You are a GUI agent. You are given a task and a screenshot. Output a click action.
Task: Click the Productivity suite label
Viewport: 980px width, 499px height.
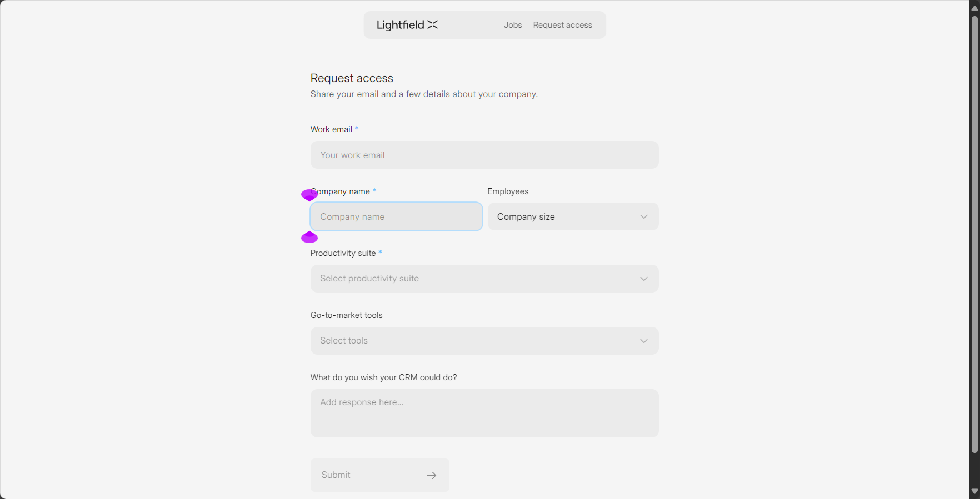pos(343,253)
